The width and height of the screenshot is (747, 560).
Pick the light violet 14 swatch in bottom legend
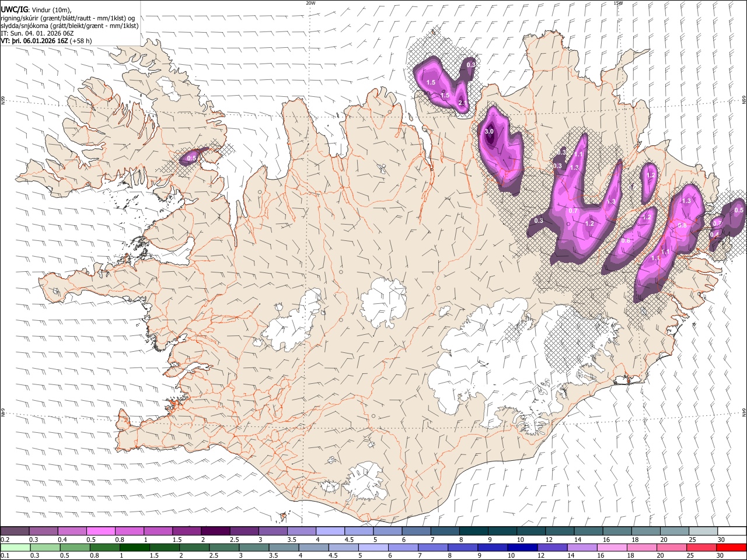pos(582,547)
